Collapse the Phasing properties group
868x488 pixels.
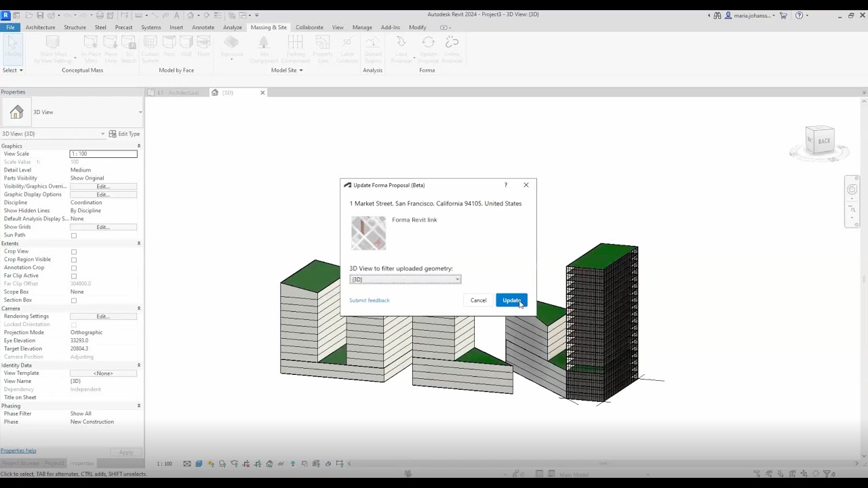tap(139, 406)
